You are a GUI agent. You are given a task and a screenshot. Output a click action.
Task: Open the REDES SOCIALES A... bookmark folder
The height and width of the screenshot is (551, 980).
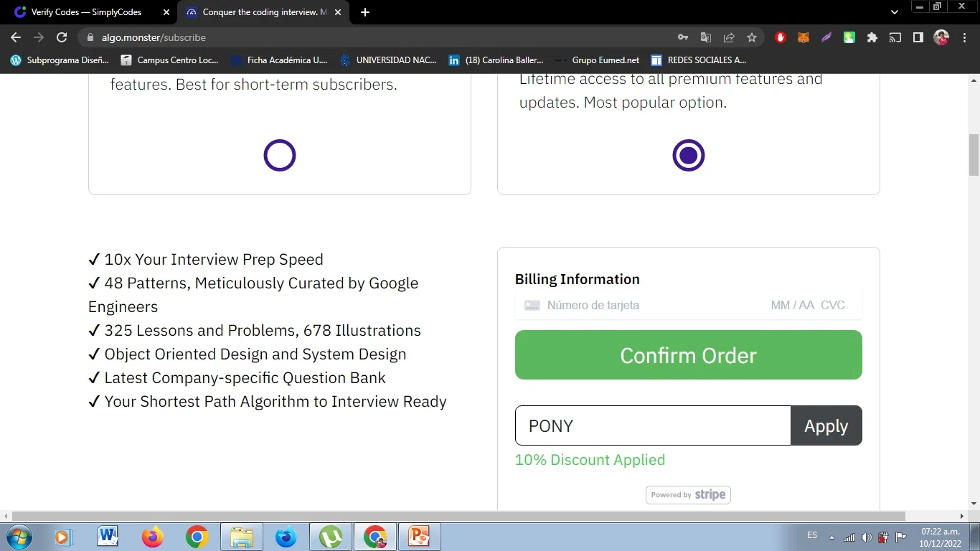point(698,60)
